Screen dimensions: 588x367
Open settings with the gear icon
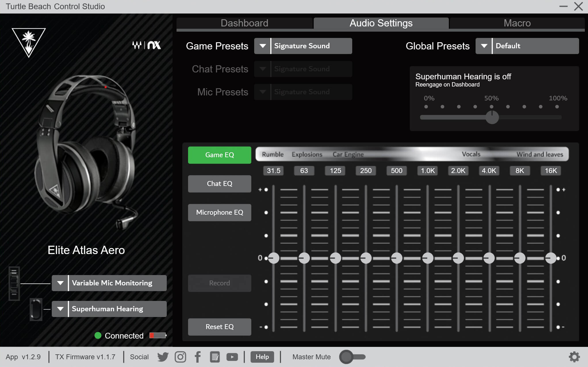(574, 357)
